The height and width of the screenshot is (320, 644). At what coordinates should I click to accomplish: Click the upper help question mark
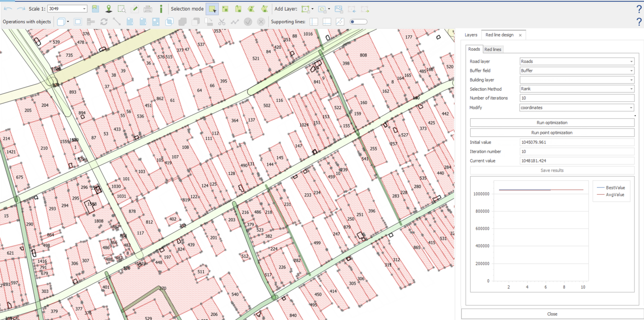coord(639,9)
